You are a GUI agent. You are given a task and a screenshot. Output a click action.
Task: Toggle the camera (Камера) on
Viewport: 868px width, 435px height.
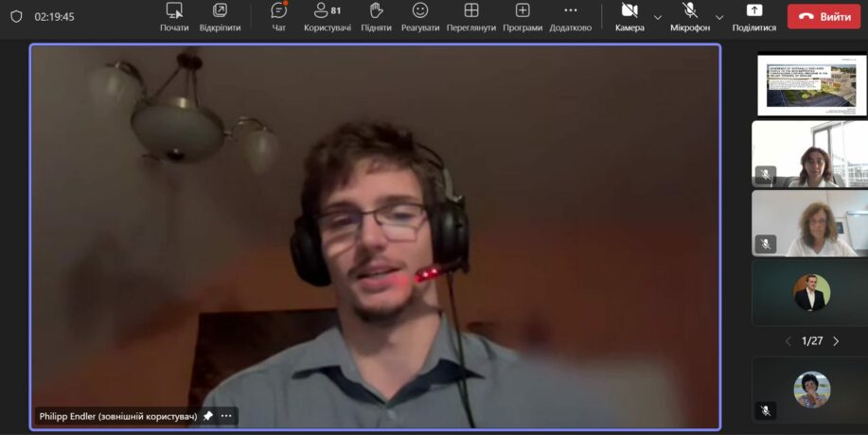[629, 16]
